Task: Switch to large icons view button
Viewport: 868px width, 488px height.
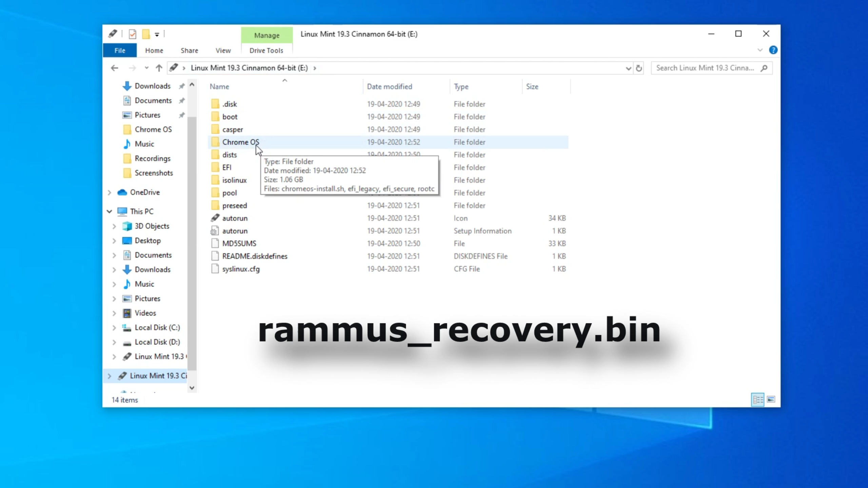Action: pos(771,400)
